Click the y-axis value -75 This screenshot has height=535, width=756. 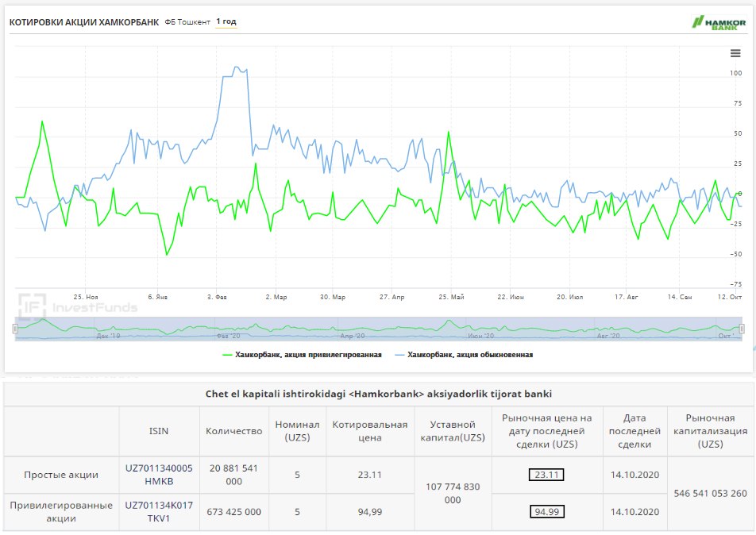point(735,284)
